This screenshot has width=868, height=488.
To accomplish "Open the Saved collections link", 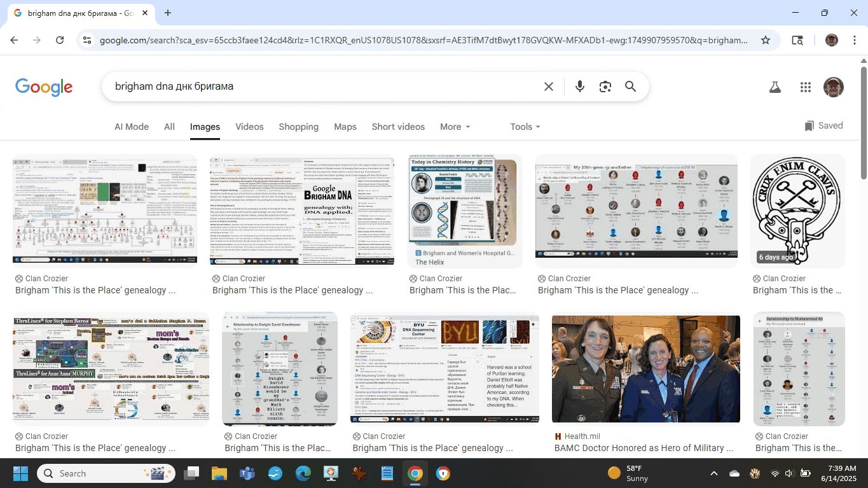I will (823, 126).
